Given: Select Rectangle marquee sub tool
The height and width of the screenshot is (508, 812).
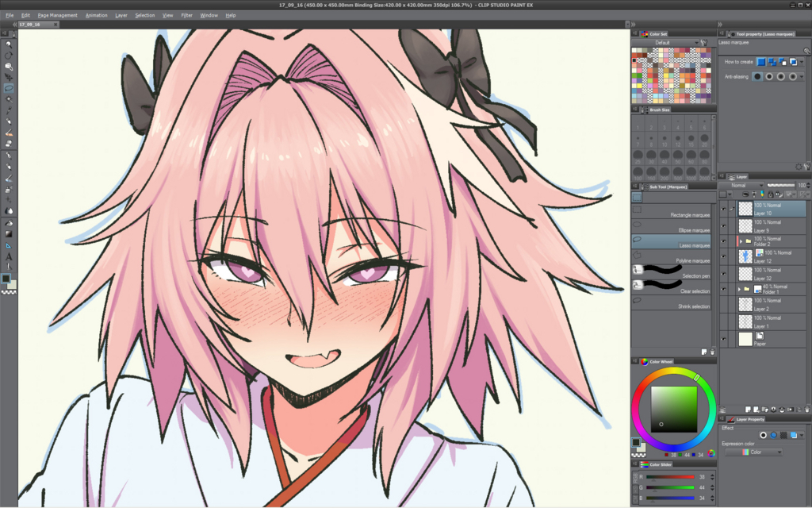Looking at the screenshot, I should pos(671,211).
